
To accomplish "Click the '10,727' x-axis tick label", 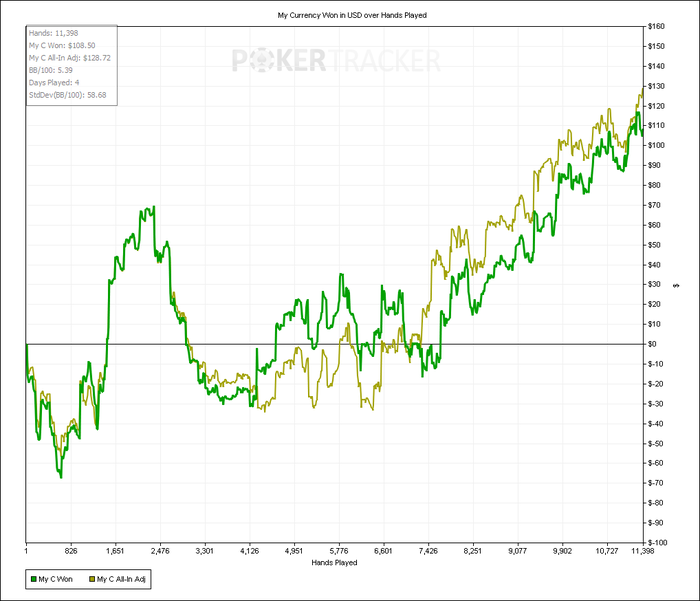I will 607,551.
